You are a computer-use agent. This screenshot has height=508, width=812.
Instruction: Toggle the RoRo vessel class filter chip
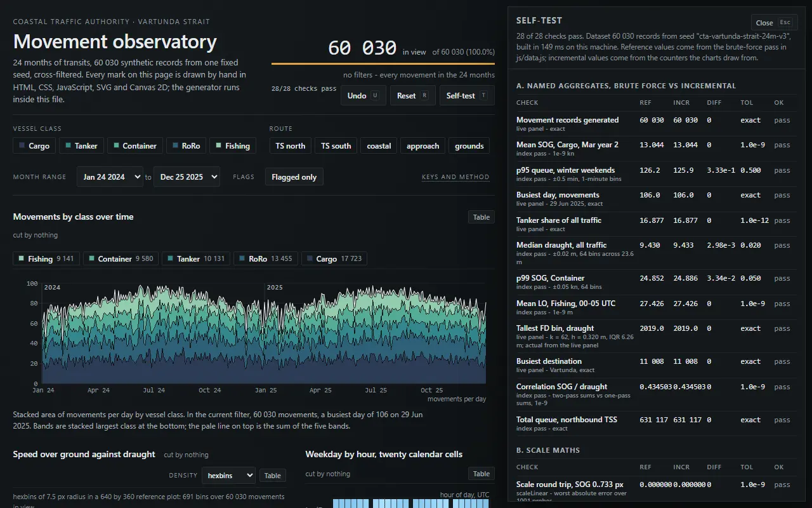[186, 145]
